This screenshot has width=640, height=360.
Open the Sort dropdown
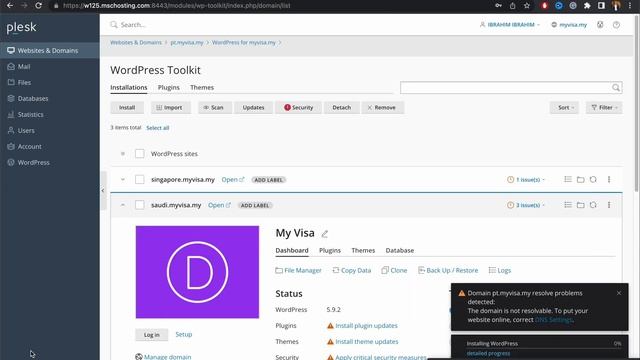(x=564, y=107)
